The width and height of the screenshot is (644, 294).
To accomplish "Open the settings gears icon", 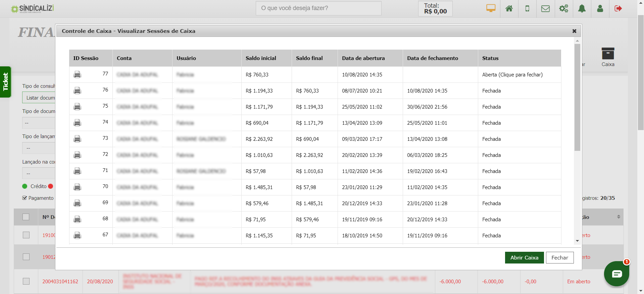I will pyautogui.click(x=563, y=8).
